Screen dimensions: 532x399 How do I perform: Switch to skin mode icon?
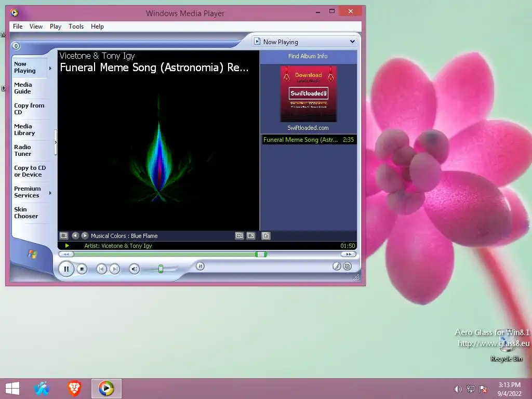(348, 267)
